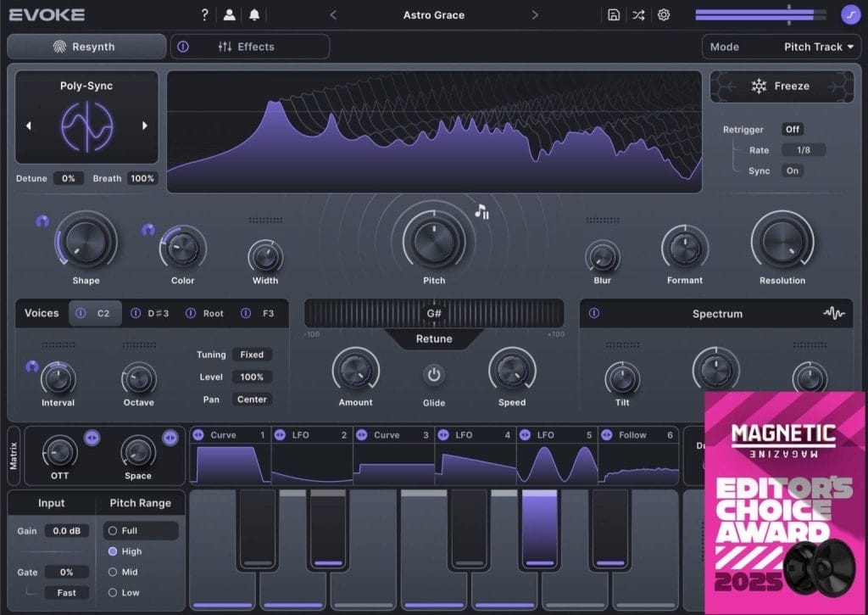Open the notifications bell icon

click(254, 14)
